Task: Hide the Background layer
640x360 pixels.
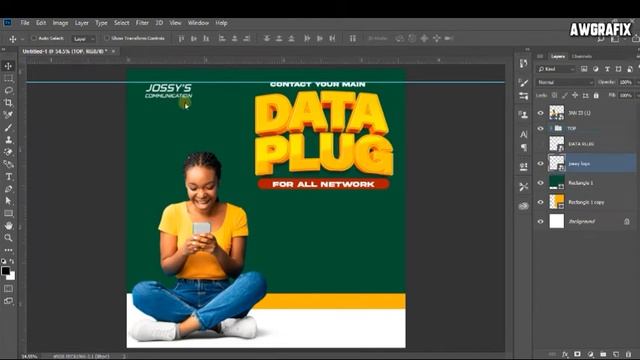Action: click(540, 221)
